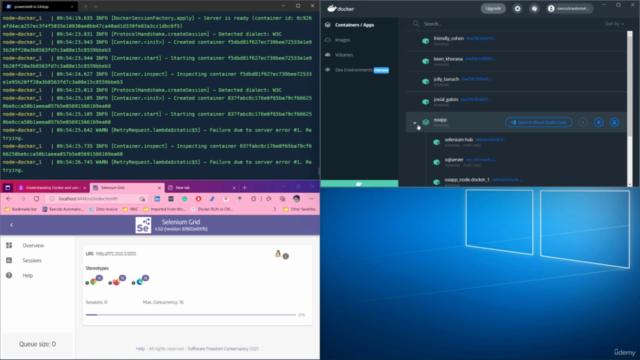This screenshot has height=360, width=640.
Task: Open the browser profile avatar
Action: tap(297, 199)
